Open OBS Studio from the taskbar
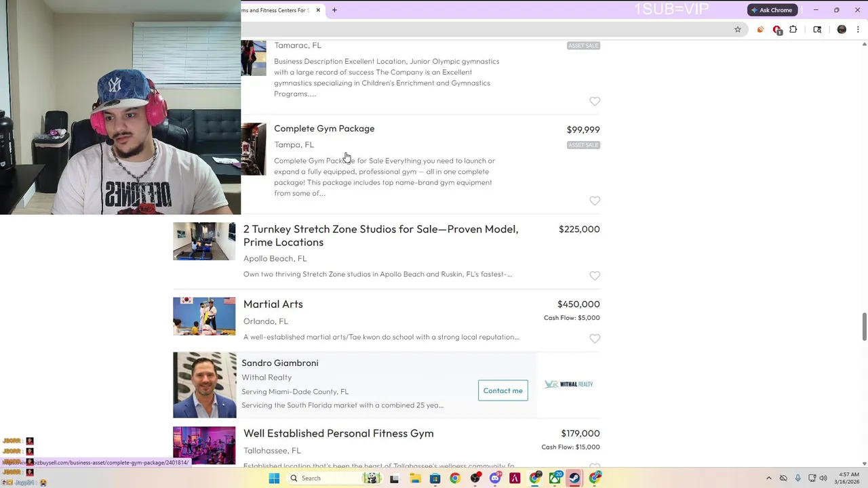868x488 pixels. click(475, 479)
